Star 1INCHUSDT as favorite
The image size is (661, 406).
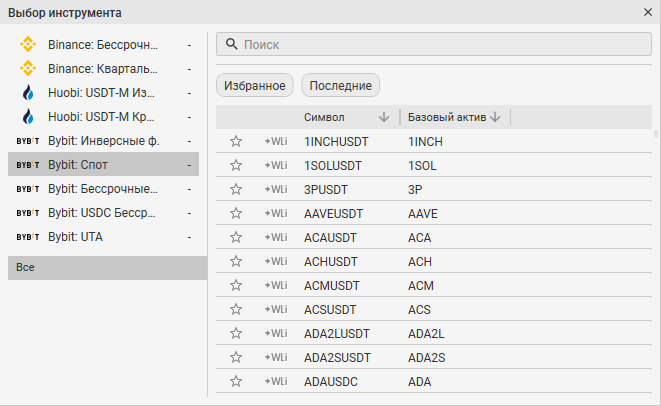tap(236, 141)
